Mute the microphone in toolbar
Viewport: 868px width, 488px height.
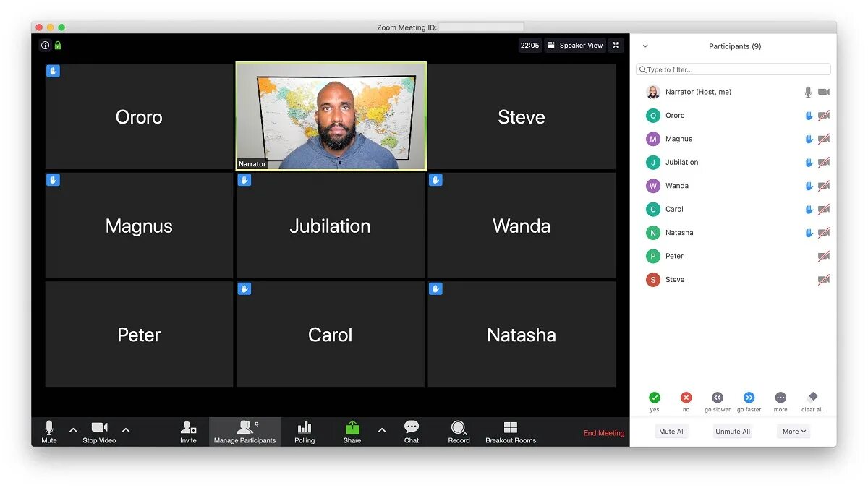[49, 432]
